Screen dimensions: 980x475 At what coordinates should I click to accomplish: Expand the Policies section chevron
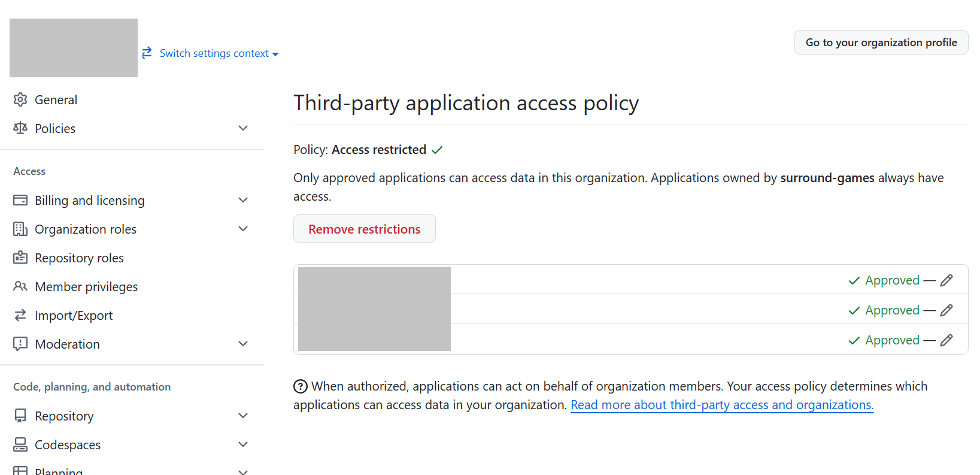243,128
